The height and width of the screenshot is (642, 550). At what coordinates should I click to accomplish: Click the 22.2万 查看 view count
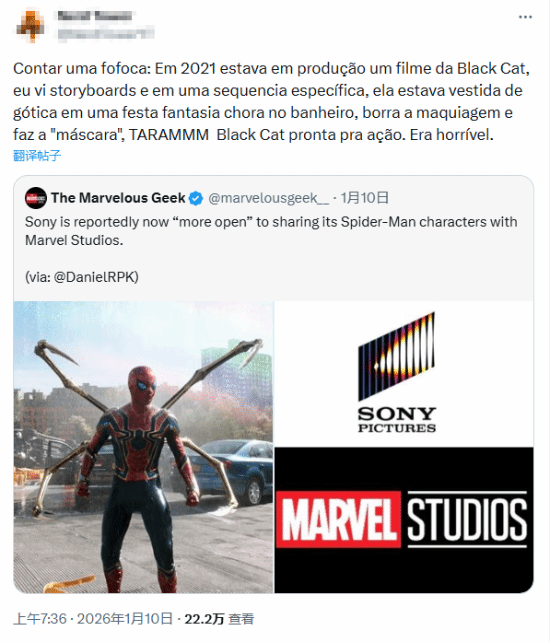219,619
